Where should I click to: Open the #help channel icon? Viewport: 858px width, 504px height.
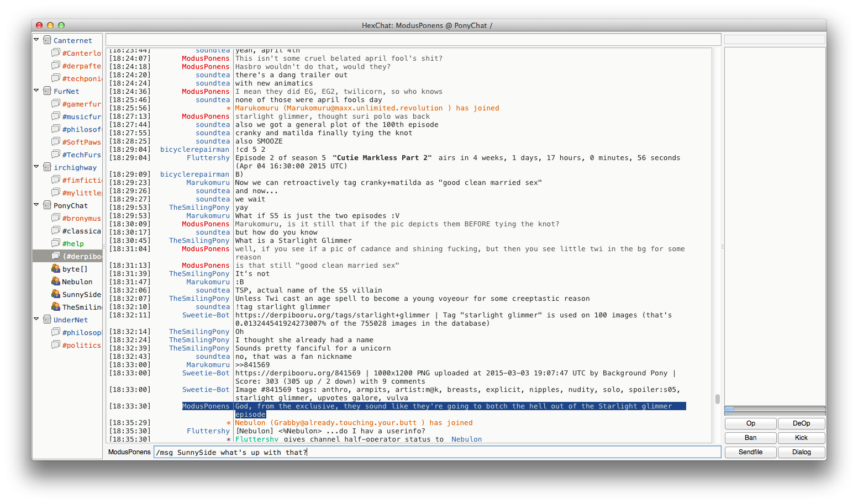(56, 243)
